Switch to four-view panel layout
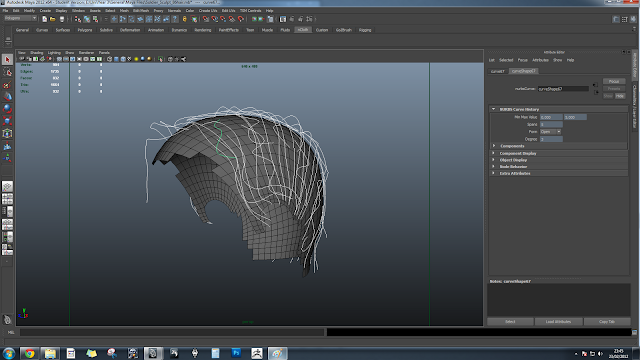The height and width of the screenshot is (360, 640). coord(7,199)
